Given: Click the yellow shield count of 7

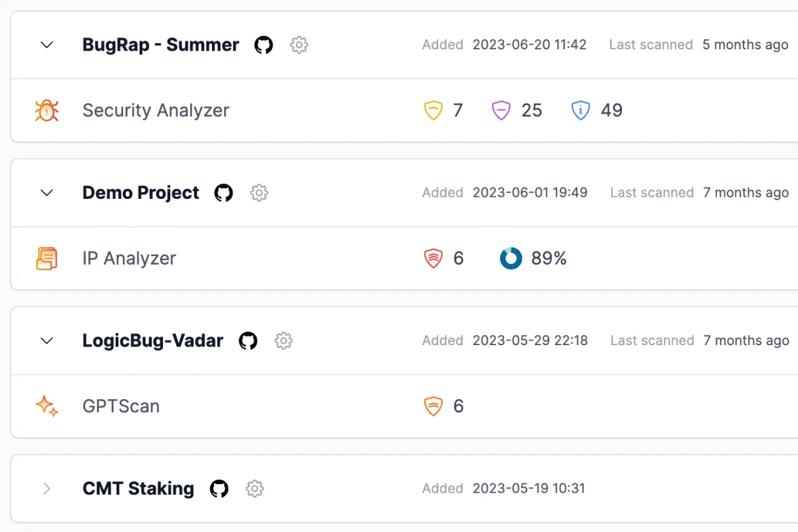Looking at the screenshot, I should tap(444, 110).
